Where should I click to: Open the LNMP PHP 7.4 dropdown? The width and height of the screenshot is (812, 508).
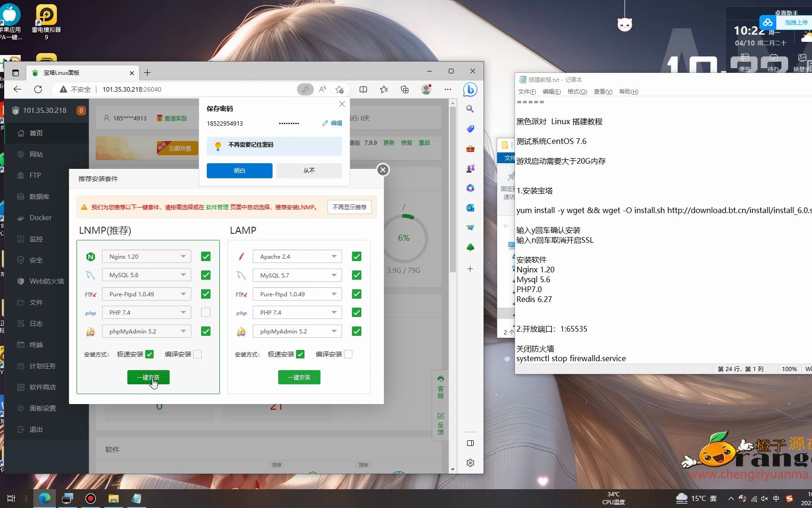point(147,312)
